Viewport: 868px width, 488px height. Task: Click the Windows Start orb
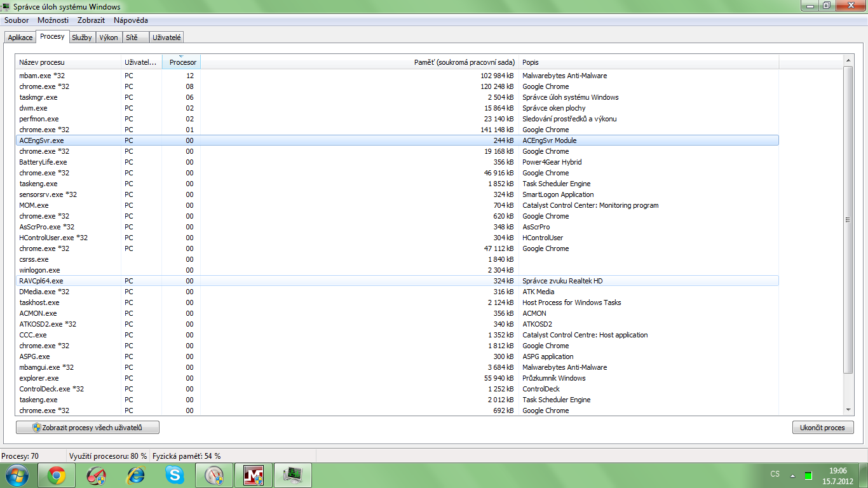click(x=17, y=475)
